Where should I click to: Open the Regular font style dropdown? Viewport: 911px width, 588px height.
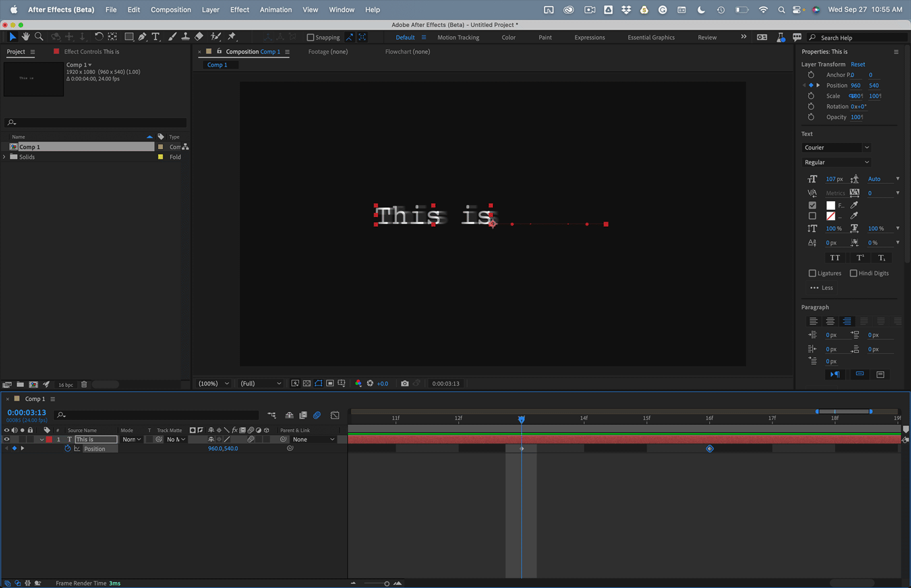[x=836, y=162]
